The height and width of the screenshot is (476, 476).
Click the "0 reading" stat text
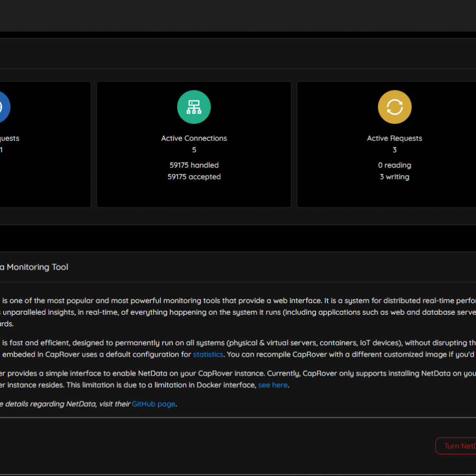395,165
